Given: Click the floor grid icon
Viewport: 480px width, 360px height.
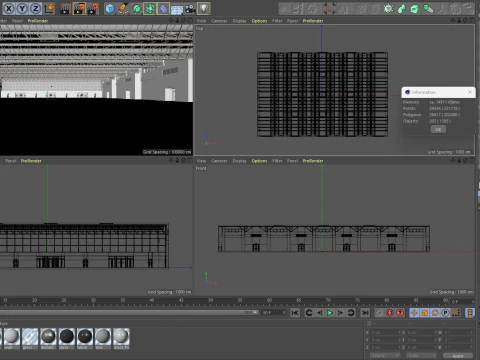Looking at the screenshot, I should 177,8.
